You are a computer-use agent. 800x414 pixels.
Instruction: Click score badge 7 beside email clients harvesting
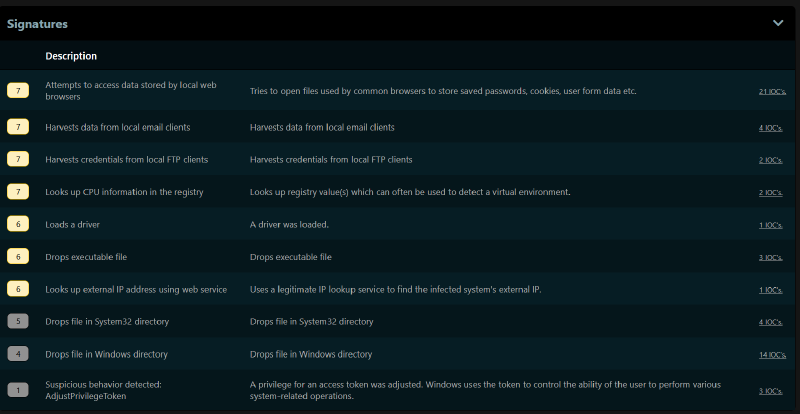[x=18, y=127]
